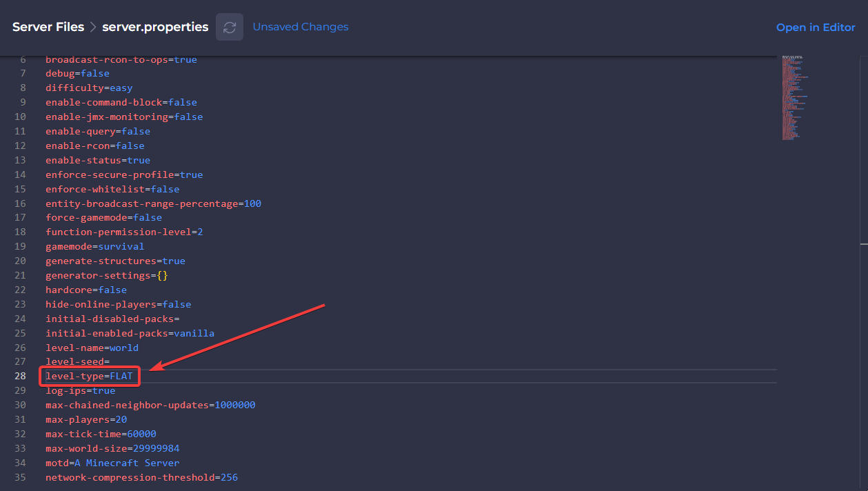Click the enable-command-block=false line
This screenshot has height=491, width=868.
[x=121, y=102]
